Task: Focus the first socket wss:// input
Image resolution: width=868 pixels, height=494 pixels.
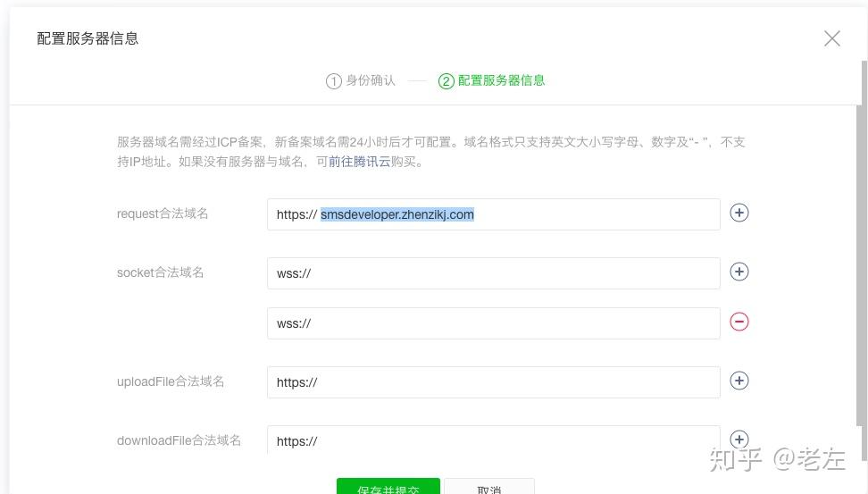Action: pos(493,273)
